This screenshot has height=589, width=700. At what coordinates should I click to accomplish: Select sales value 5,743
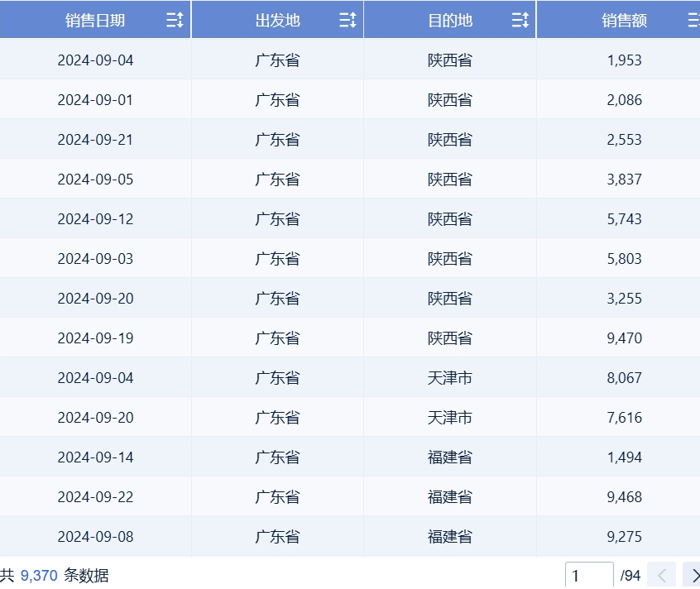[x=624, y=219]
